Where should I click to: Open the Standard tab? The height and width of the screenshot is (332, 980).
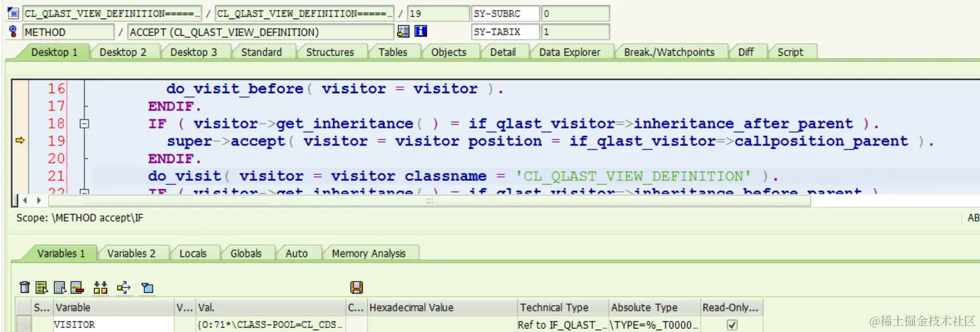pos(261,52)
